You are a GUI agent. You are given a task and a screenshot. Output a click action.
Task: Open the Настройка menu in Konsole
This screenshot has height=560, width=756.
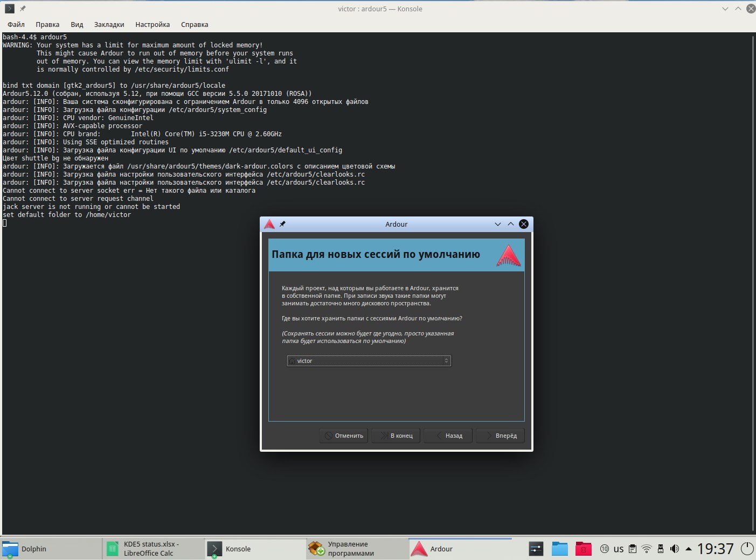click(152, 24)
